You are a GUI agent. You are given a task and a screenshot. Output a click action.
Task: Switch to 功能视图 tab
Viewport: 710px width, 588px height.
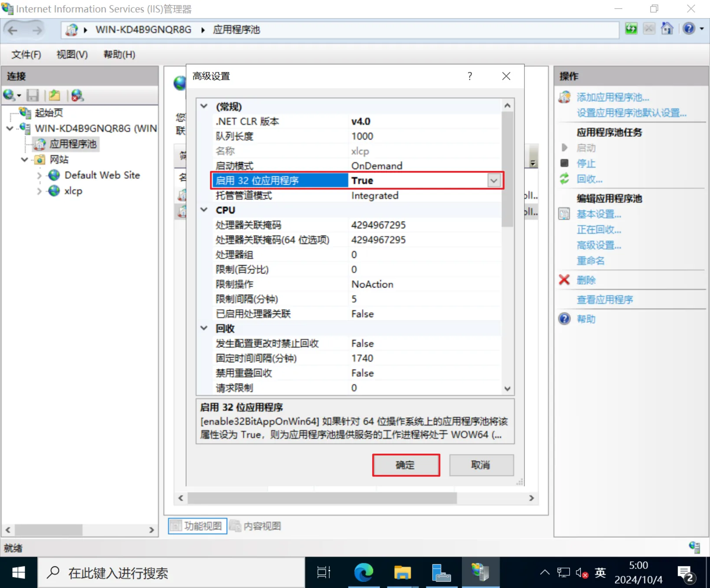(197, 526)
